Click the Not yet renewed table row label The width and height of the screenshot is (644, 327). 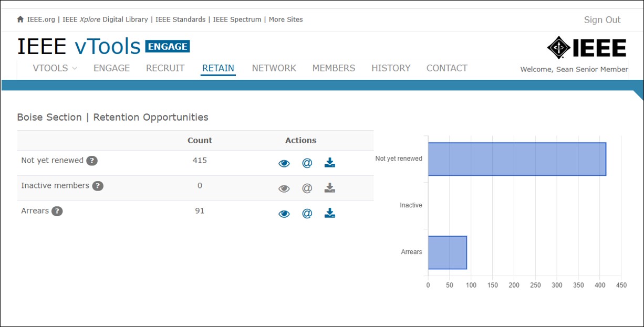pos(52,160)
